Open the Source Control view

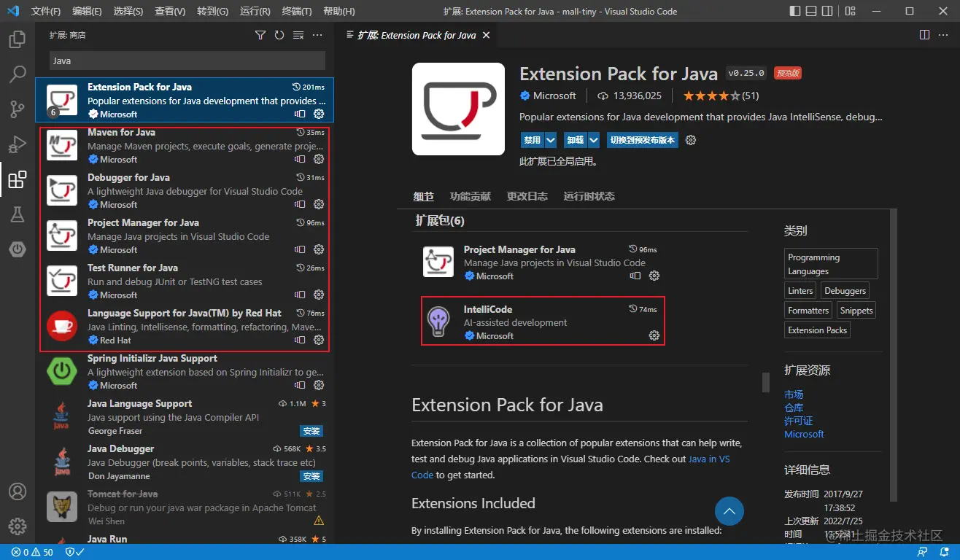pos(18,109)
